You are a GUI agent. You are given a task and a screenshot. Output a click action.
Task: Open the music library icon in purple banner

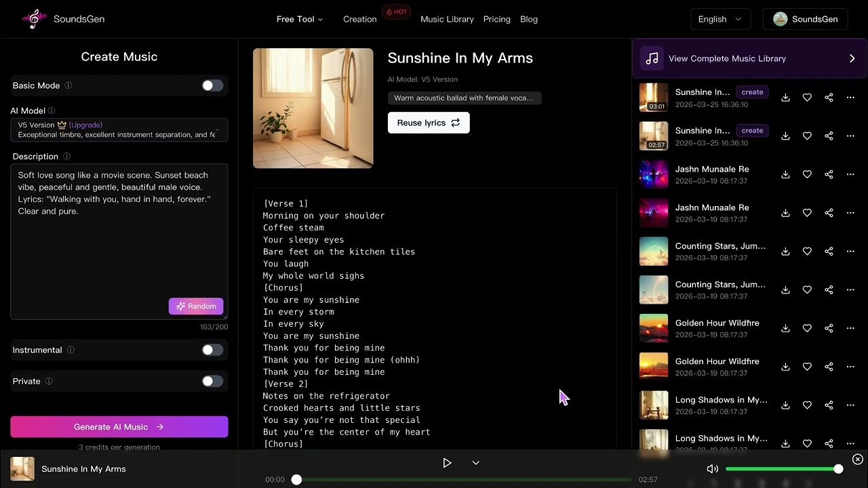pyautogui.click(x=652, y=58)
